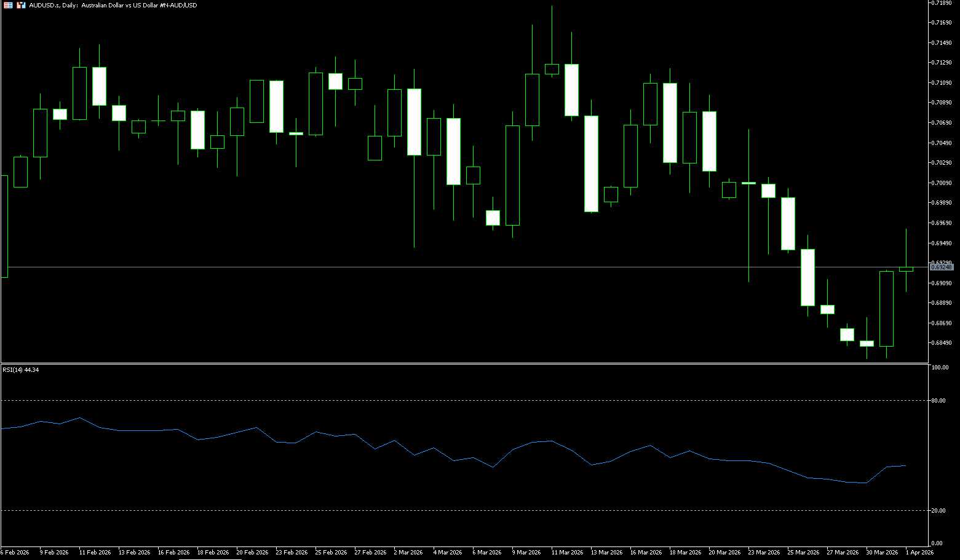This screenshot has width=960, height=560.
Task: Click the 0.71890 price scale label
Action: tap(942, 3)
